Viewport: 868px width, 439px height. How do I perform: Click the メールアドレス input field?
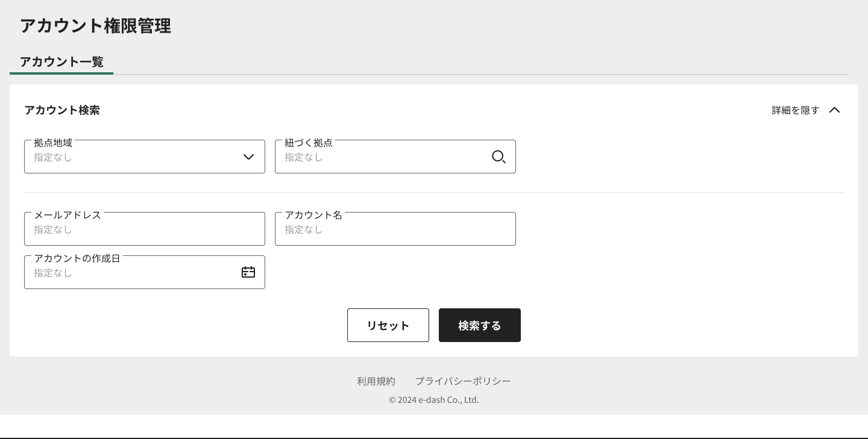click(145, 229)
